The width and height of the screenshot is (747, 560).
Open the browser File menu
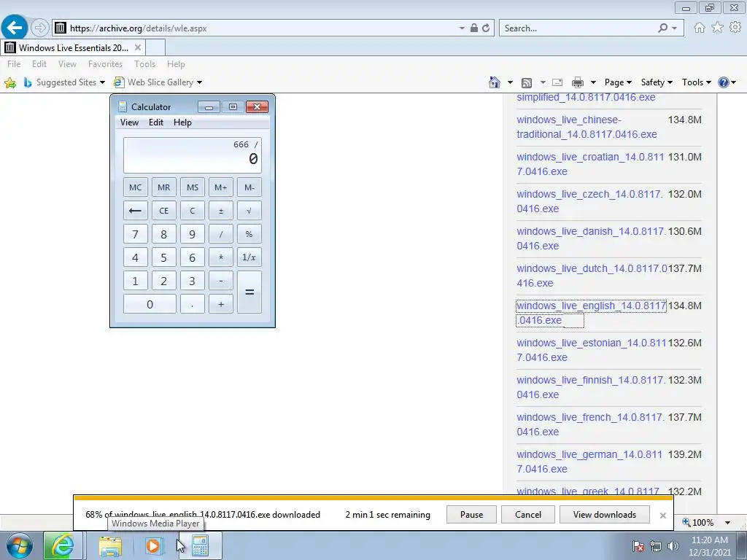(14, 64)
